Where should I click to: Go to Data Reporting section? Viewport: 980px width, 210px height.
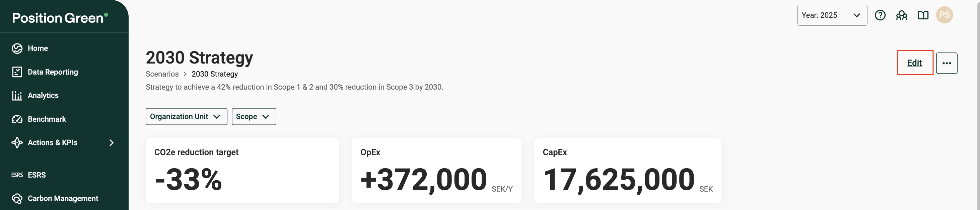tap(53, 72)
